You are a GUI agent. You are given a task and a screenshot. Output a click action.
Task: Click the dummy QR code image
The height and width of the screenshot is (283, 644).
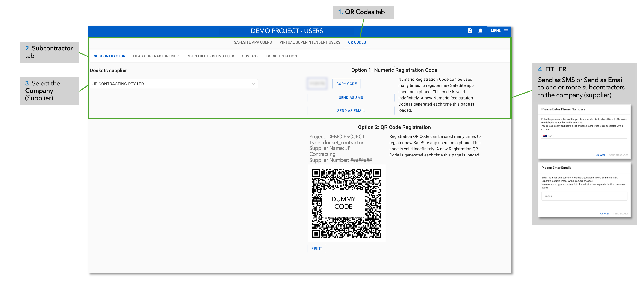(x=346, y=203)
